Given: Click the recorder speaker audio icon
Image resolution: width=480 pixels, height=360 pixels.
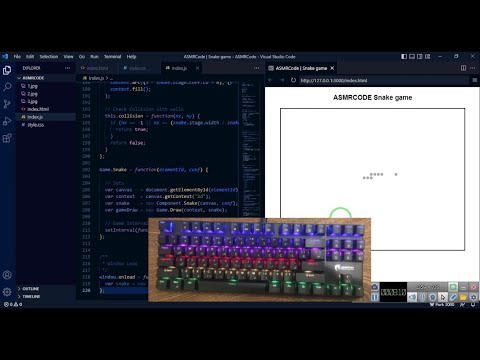Looking at the screenshot, I should tap(412, 297).
